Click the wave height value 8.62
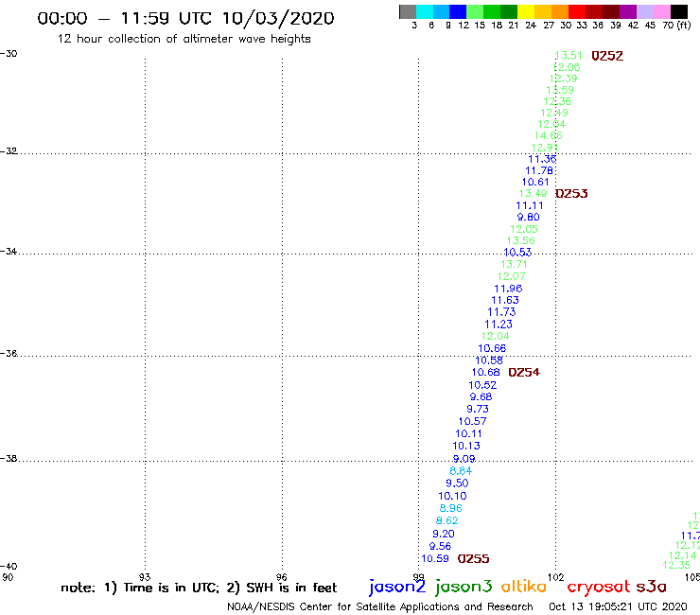The height and width of the screenshot is (615, 700). coord(446,520)
